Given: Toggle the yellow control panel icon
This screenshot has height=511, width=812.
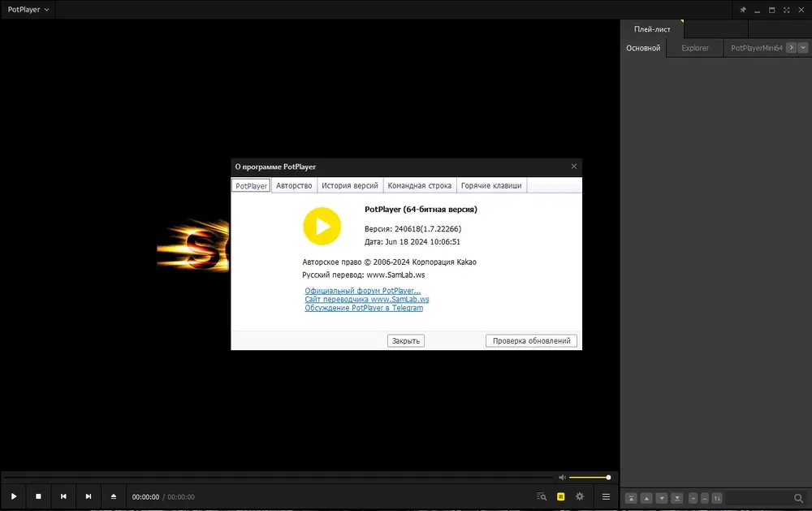Looking at the screenshot, I should pos(560,496).
